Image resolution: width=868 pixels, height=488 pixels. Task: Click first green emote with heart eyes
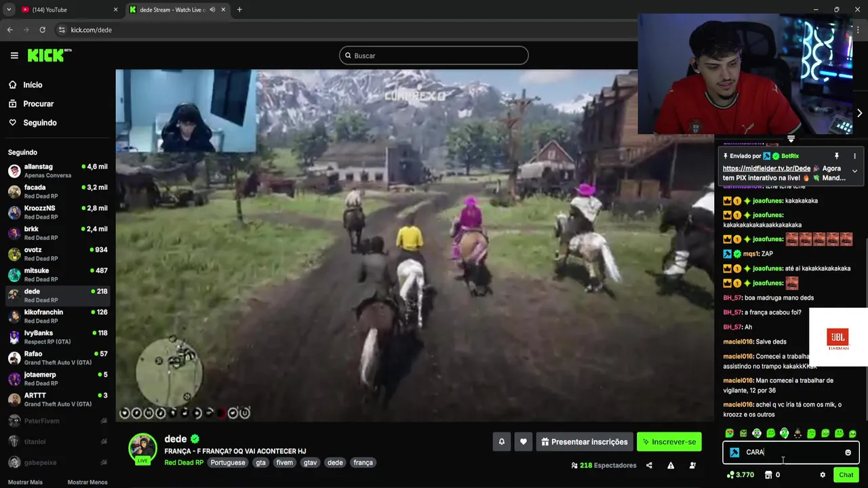click(x=730, y=433)
